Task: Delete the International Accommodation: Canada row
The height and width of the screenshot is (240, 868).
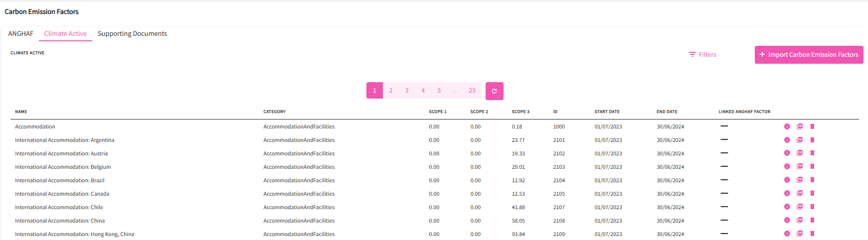Action: tap(812, 194)
